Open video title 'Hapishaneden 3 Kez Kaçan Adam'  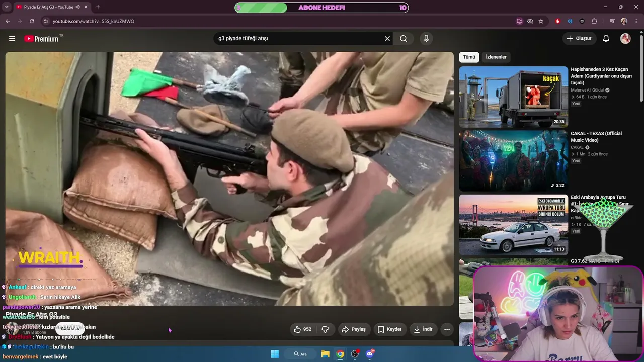tap(601, 76)
